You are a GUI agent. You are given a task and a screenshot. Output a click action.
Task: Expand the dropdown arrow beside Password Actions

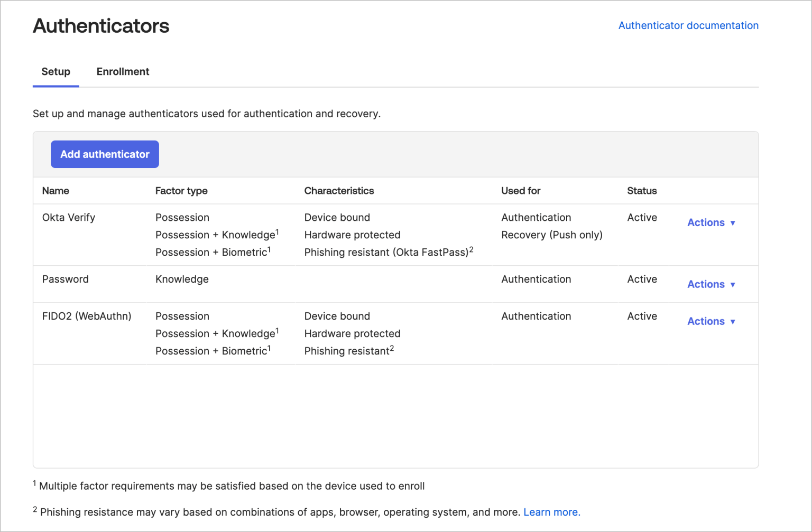pyautogui.click(x=734, y=285)
